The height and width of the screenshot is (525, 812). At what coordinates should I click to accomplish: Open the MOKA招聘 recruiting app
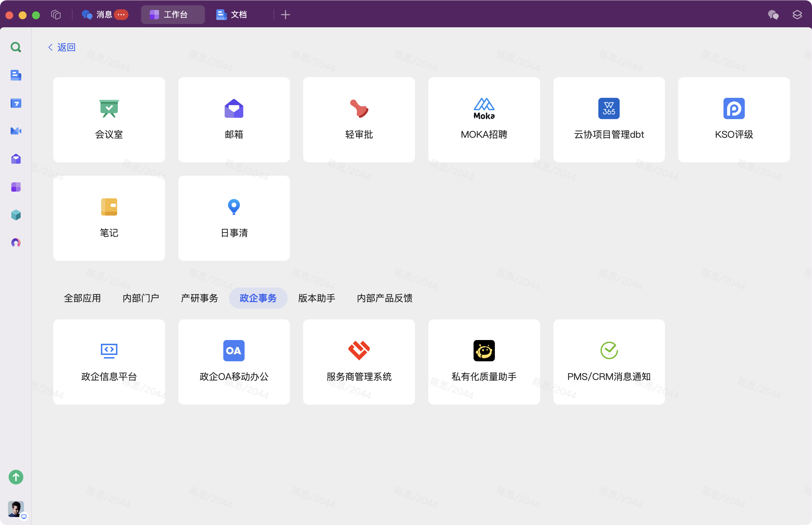(484, 120)
